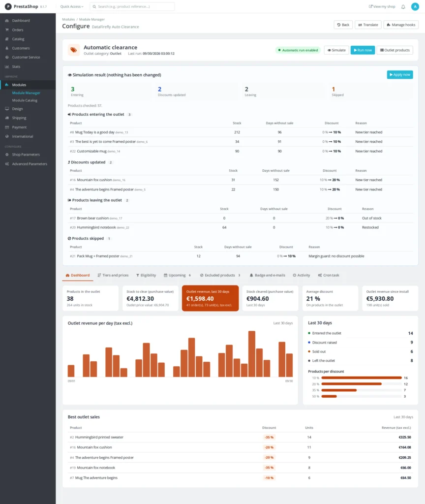The height and width of the screenshot is (504, 425).
Task: Click the Catalog sidebar icon
Action: tap(7, 39)
